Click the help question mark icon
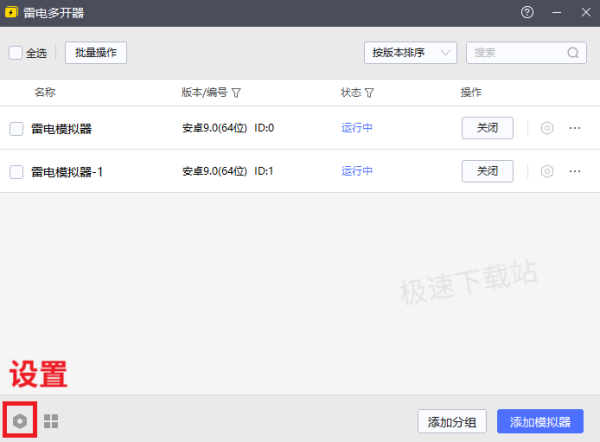The width and height of the screenshot is (600, 442). [527, 12]
